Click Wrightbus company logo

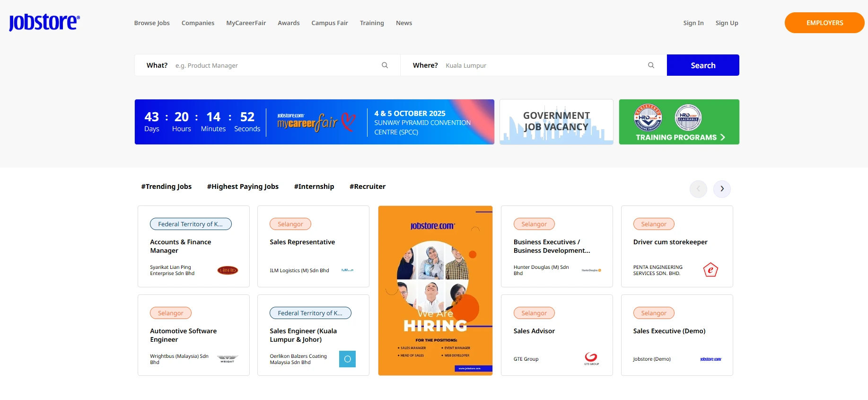coord(228,359)
